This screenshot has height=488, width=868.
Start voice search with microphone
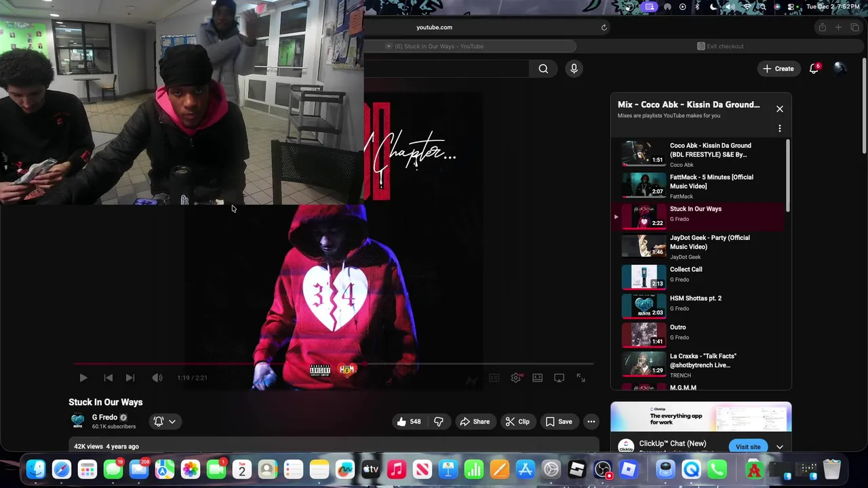[x=574, y=68]
